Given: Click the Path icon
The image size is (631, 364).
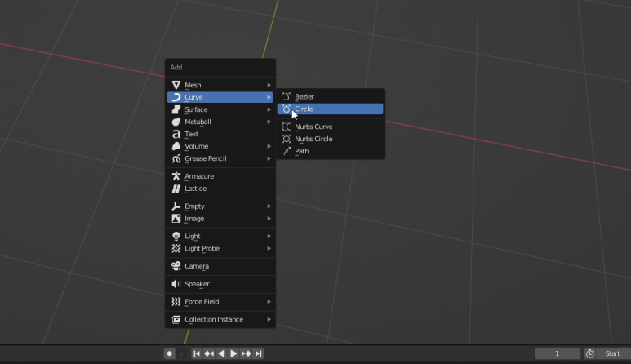Looking at the screenshot, I should click(x=287, y=151).
